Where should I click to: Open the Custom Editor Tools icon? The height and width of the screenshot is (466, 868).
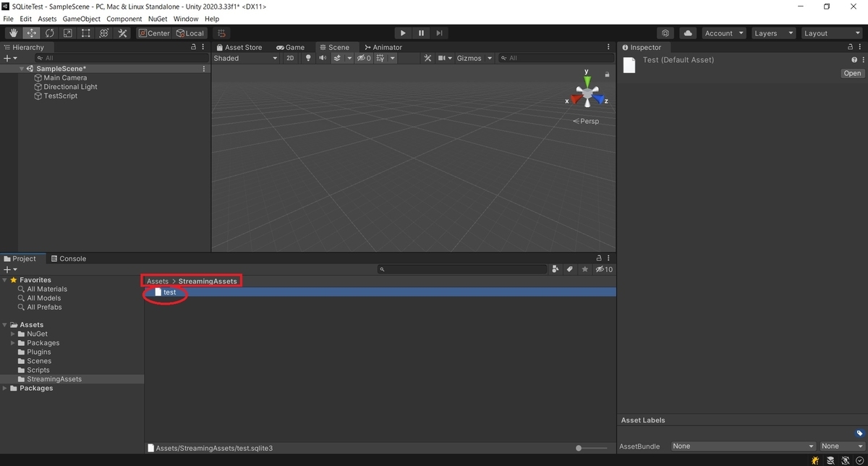[122, 33]
